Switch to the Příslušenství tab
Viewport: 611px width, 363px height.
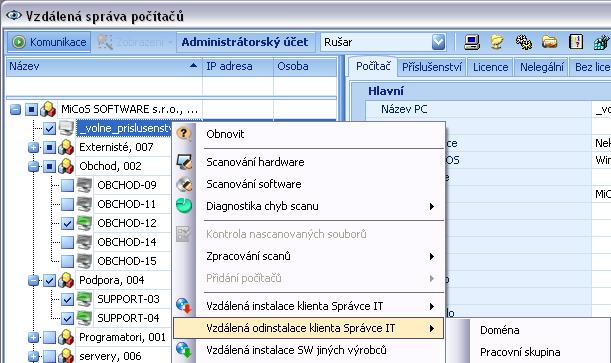pos(432,67)
